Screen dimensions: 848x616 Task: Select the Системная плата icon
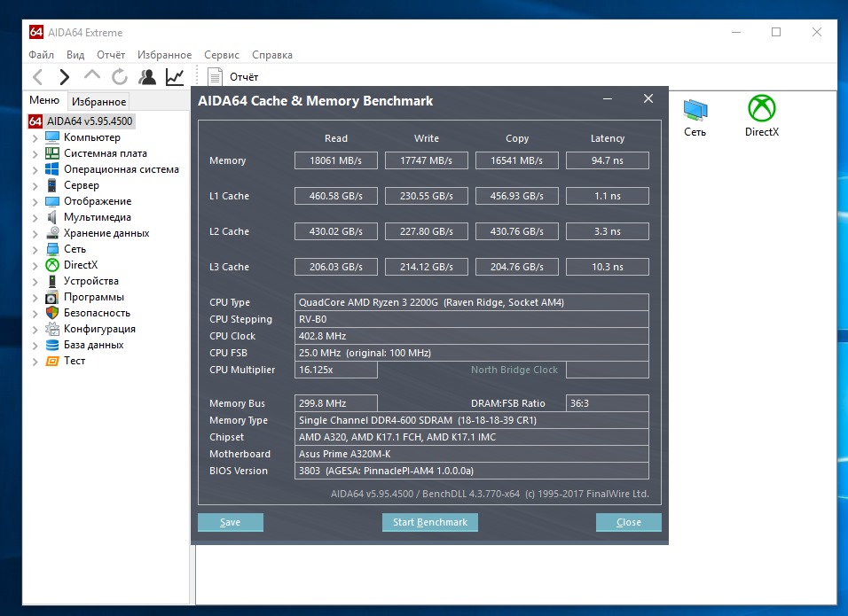[x=52, y=153]
